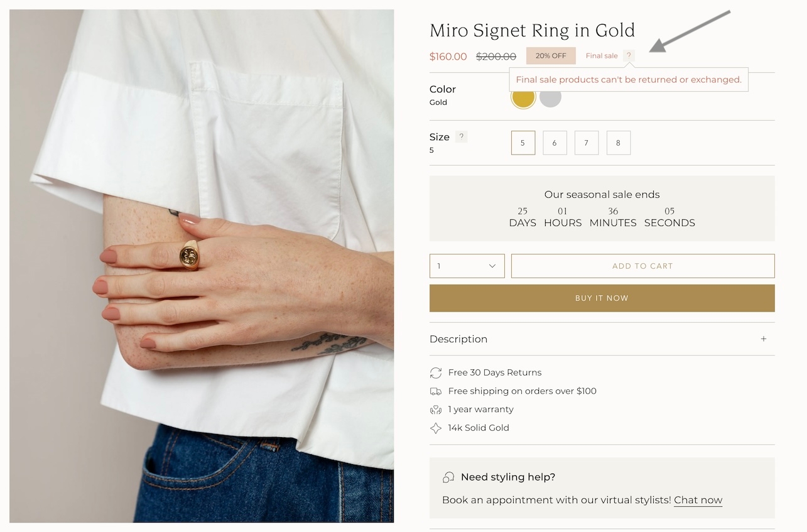
Task: Choose ring size 7
Action: pos(587,143)
